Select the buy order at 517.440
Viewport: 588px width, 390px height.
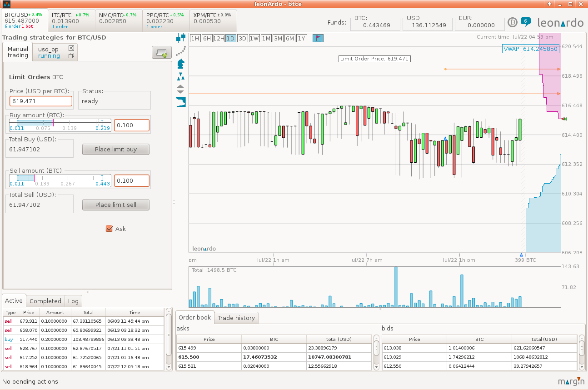pyautogui.click(x=84, y=339)
